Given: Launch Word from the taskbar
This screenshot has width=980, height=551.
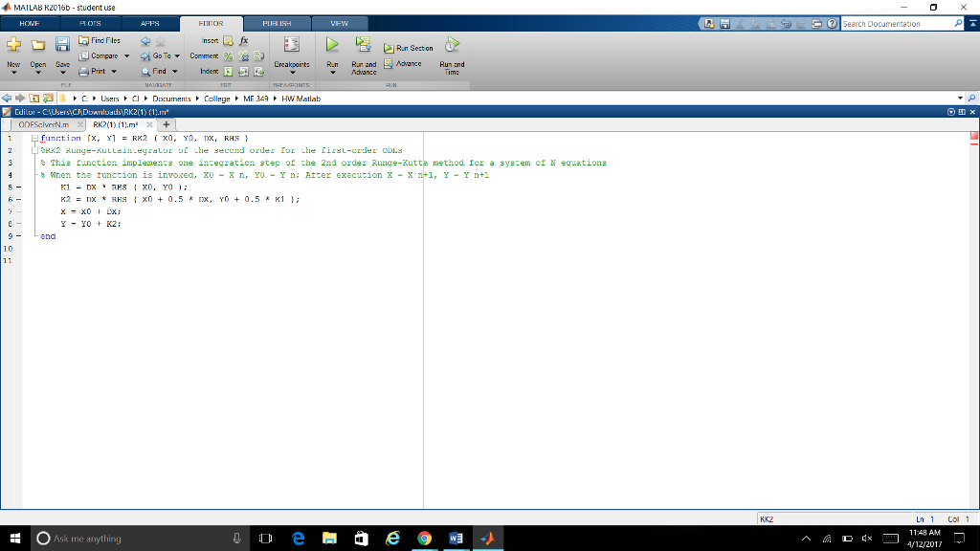Looking at the screenshot, I should 456,538.
